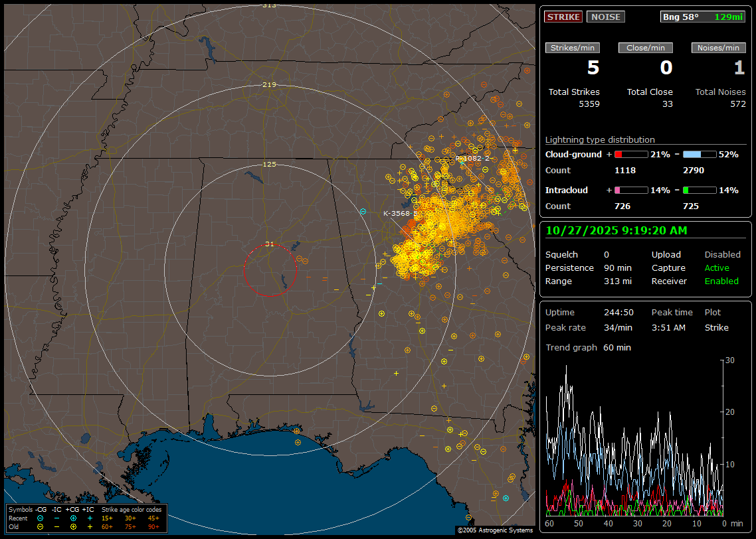Image resolution: width=756 pixels, height=539 pixels.
Task: Click the green Enabled receiver status
Action: coord(721,281)
